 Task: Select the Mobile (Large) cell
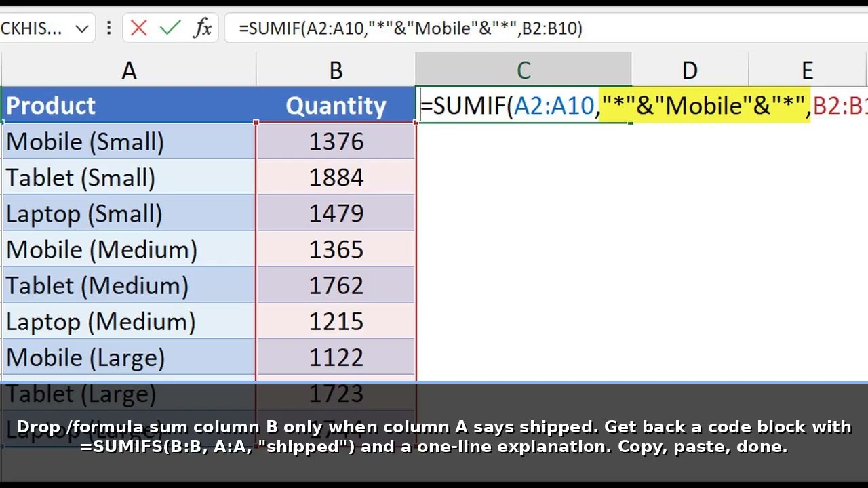(129, 357)
